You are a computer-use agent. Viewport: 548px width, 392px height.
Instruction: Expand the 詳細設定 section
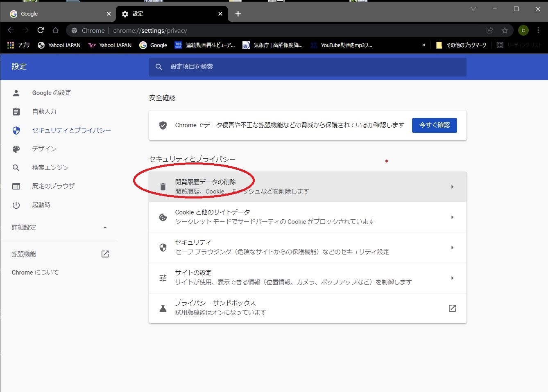(x=59, y=228)
